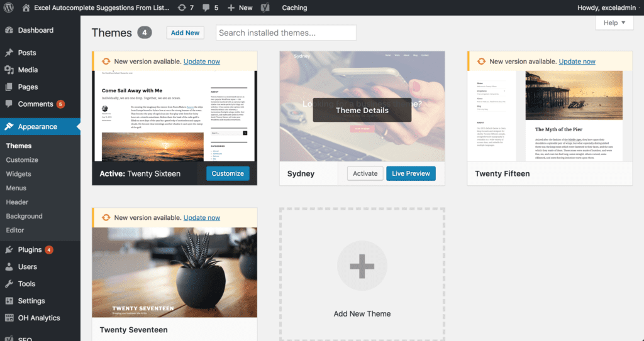Click the home icon beside the site title
Screen dimensions: 644x341
(26, 8)
